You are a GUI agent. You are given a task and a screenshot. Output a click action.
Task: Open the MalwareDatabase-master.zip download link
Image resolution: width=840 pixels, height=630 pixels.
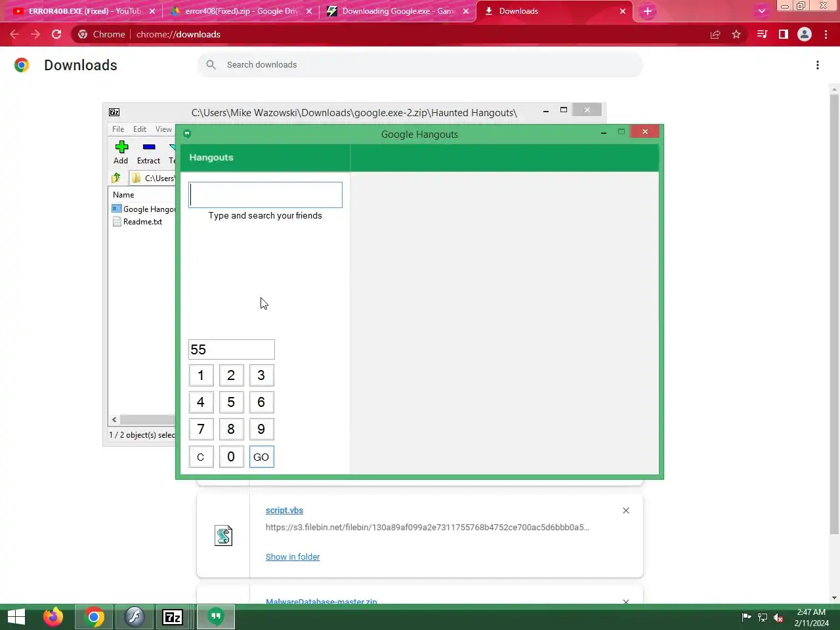coord(322,601)
